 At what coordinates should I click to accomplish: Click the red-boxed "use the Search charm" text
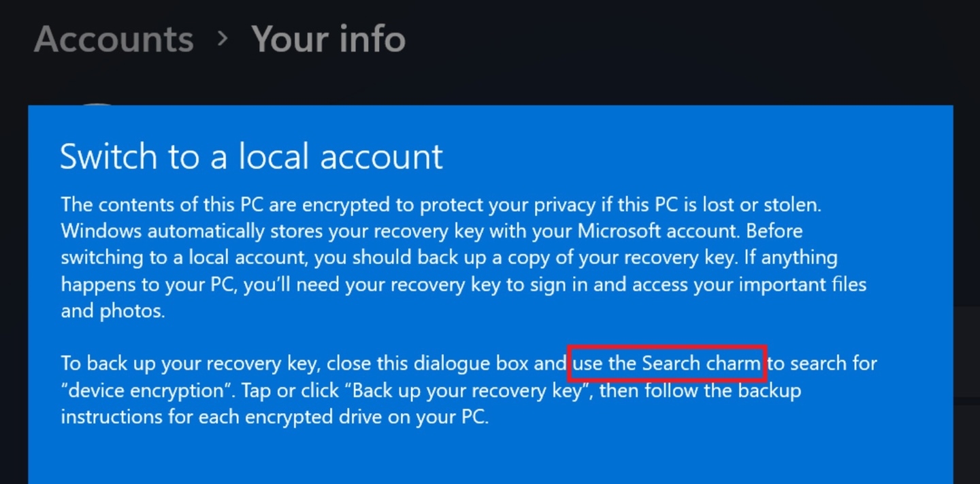click(x=667, y=364)
